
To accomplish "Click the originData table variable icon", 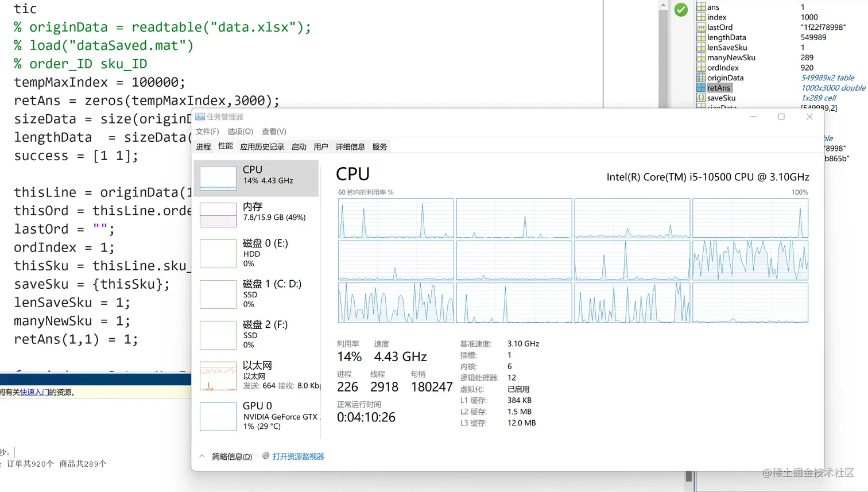I will (x=701, y=78).
